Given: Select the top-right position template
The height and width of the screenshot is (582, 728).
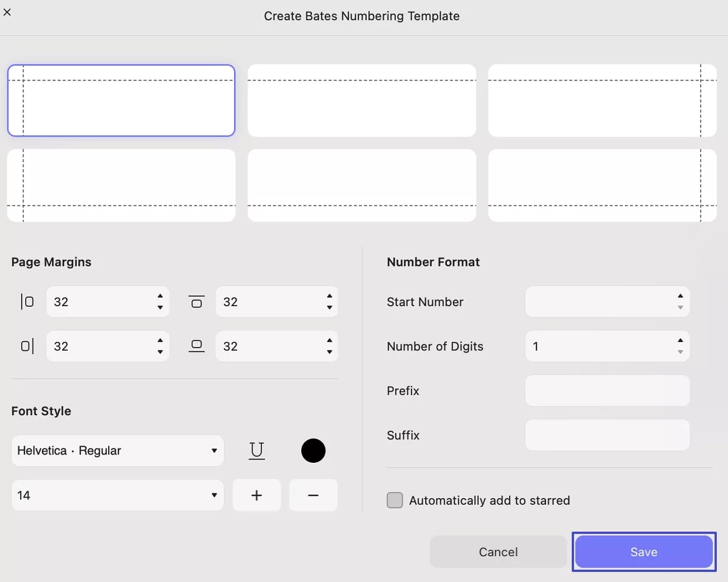Looking at the screenshot, I should point(603,101).
